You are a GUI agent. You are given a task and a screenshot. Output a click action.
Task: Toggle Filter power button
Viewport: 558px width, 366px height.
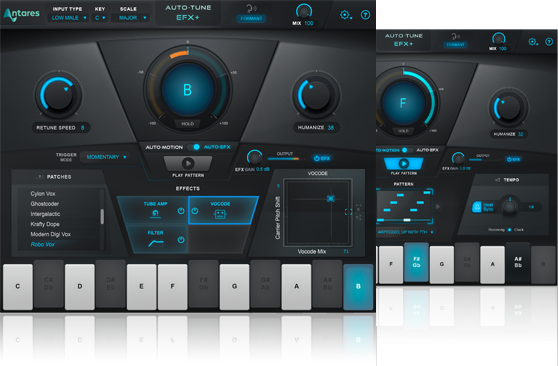coord(181,240)
